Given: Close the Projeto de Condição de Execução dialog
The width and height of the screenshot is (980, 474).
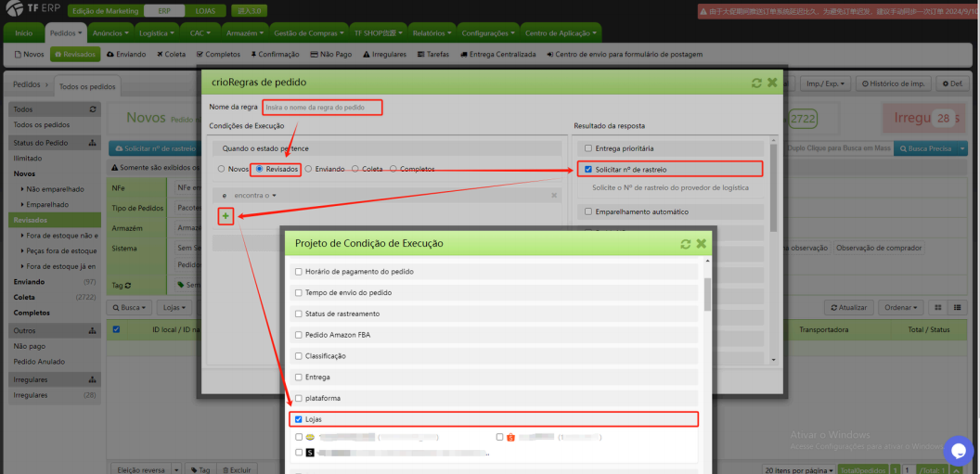Looking at the screenshot, I should pos(702,244).
